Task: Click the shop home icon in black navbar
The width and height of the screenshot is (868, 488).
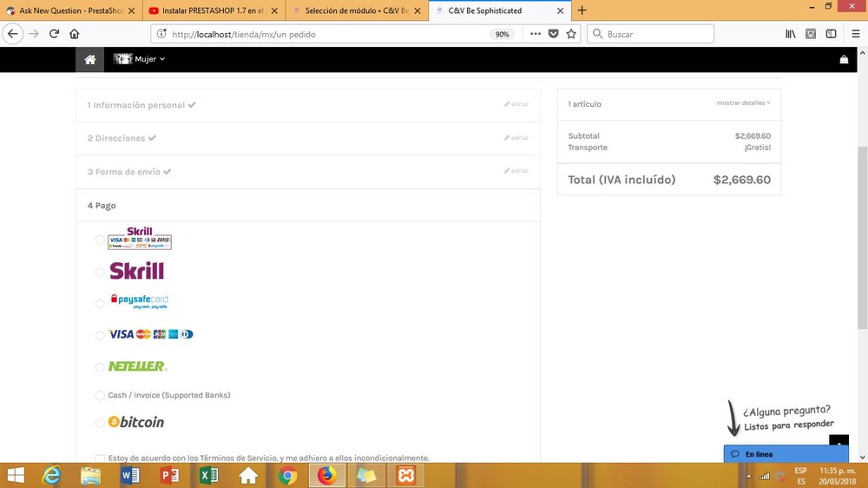Action: (x=89, y=59)
